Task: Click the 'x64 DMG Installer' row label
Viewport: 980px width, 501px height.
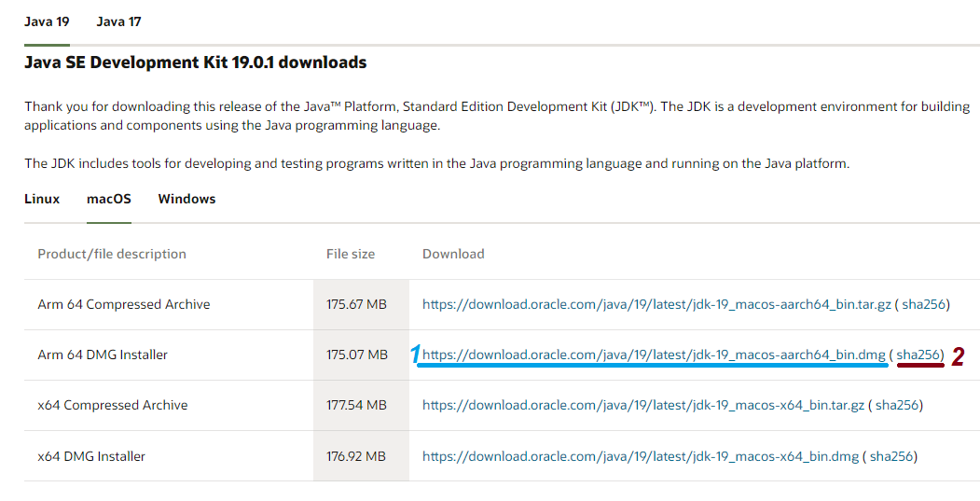Action: point(91,456)
